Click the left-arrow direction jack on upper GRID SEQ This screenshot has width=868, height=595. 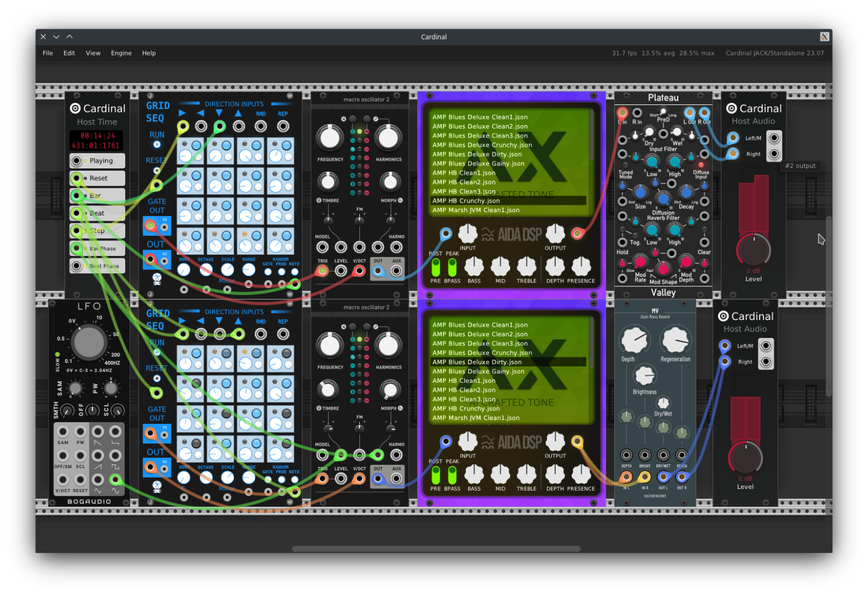[x=201, y=126]
